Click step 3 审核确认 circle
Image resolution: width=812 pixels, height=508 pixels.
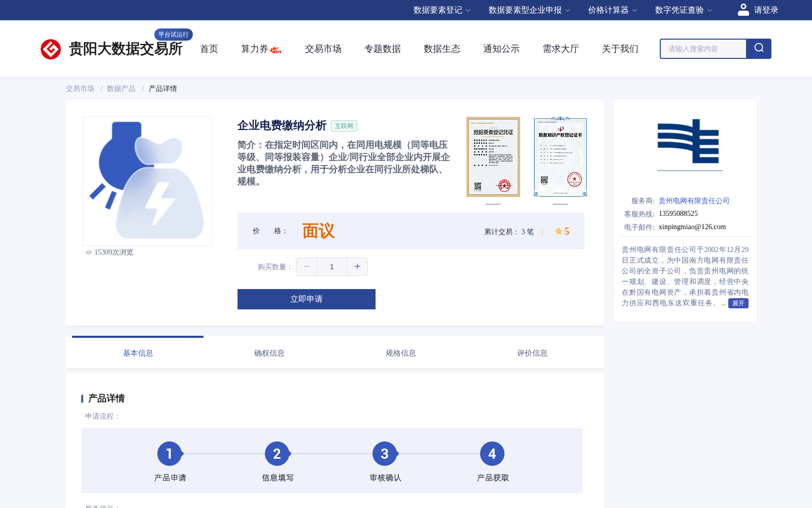(x=385, y=454)
